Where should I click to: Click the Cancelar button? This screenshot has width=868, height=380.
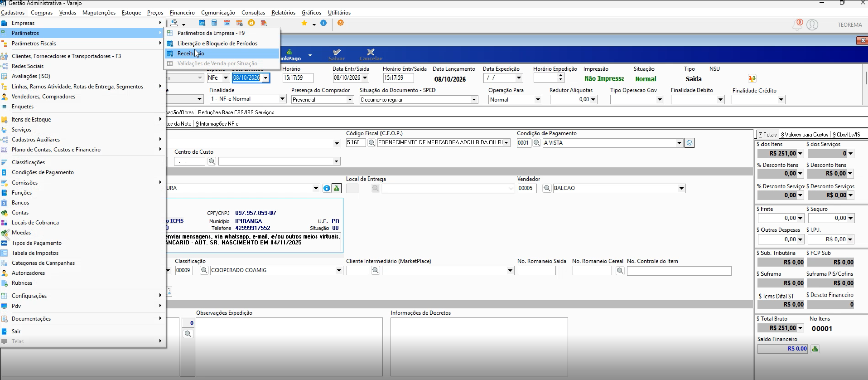click(371, 55)
